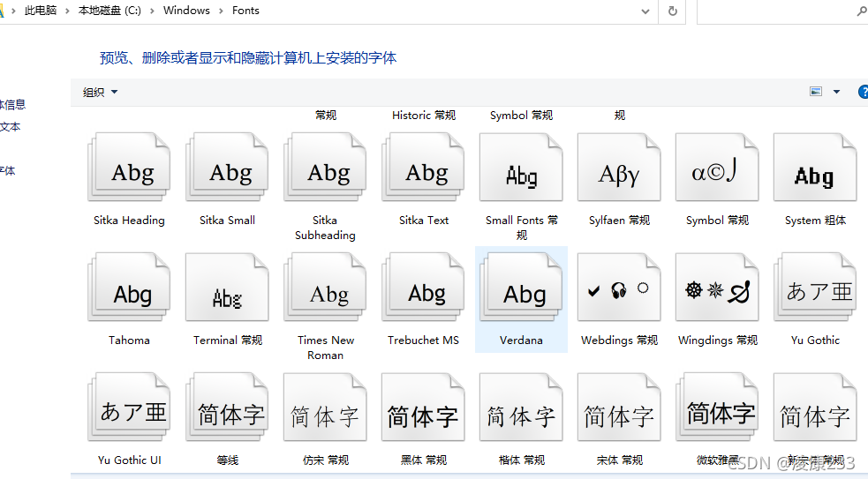Select the Webdings 常规 font icon
Image resolution: width=868 pixels, height=479 pixels.
click(x=619, y=287)
